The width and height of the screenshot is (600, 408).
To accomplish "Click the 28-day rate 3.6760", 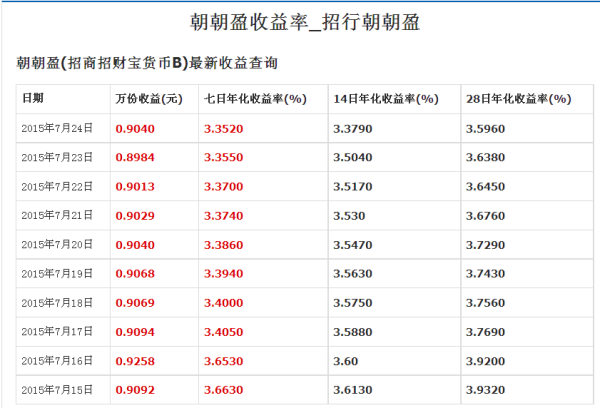I will 486,215.
